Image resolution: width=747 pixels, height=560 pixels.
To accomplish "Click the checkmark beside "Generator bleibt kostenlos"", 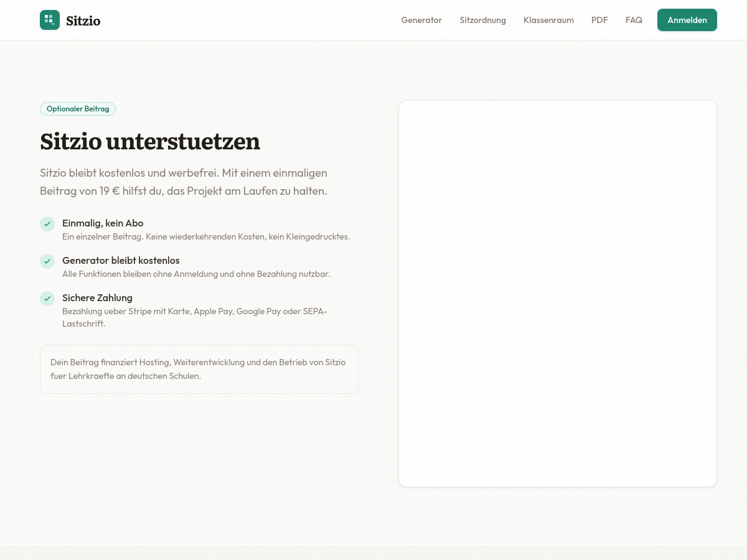I will click(x=47, y=261).
